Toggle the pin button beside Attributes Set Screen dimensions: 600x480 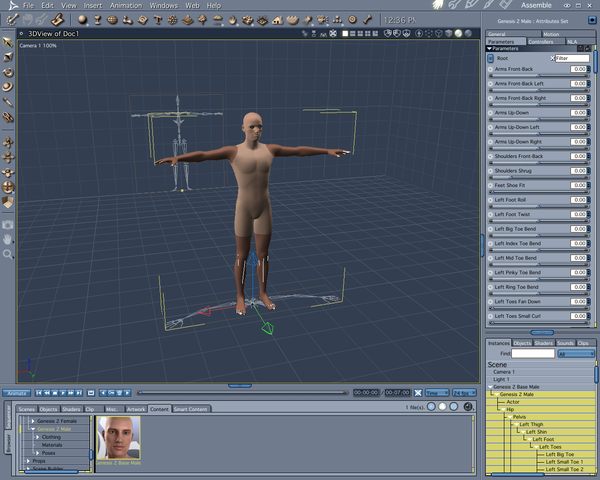click(x=591, y=20)
